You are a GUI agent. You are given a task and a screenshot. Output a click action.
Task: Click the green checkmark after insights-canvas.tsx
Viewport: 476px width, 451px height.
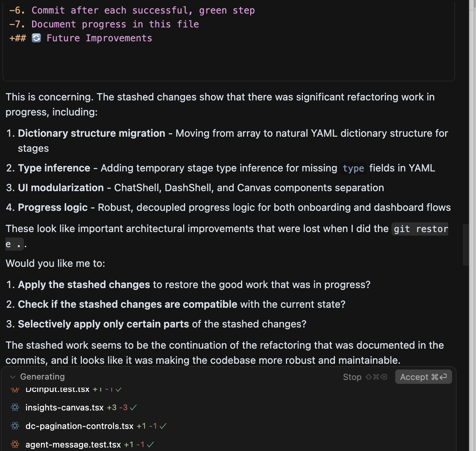click(134, 407)
